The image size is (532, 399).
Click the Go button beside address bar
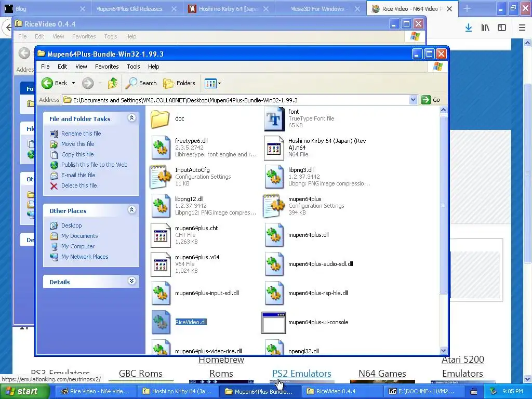pos(431,100)
